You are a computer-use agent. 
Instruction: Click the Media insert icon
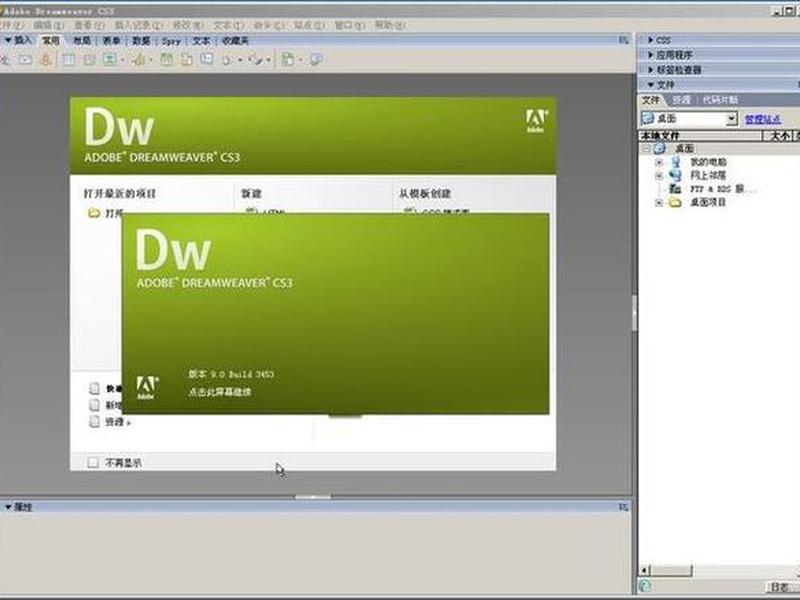point(138,60)
